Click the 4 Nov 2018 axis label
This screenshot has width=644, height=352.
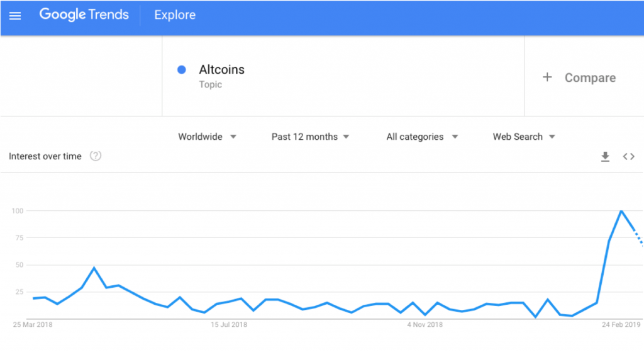425,324
